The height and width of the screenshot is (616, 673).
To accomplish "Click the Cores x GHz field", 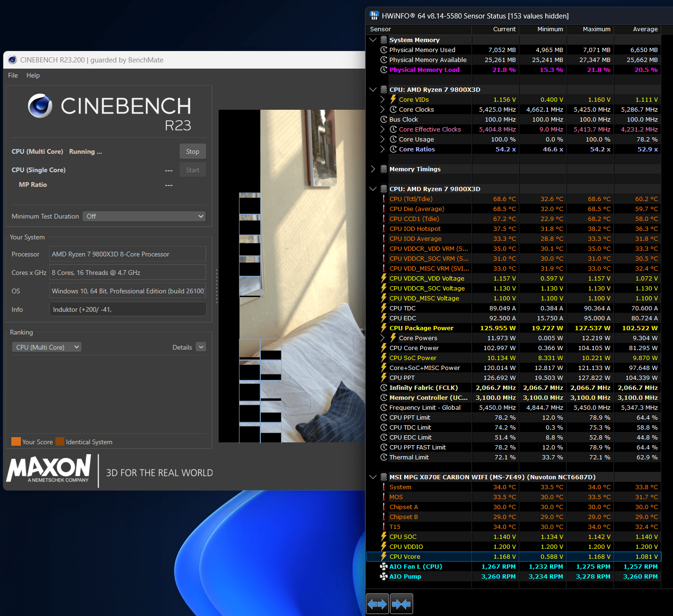I will coord(128,273).
